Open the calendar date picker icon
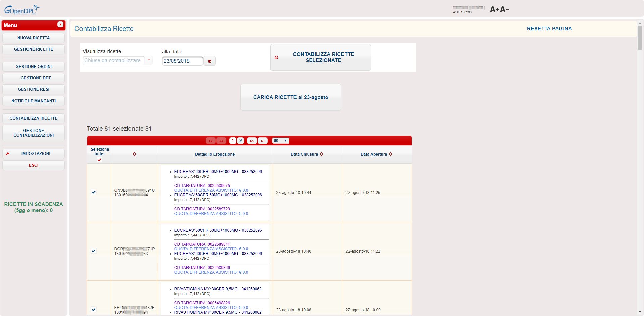This screenshot has width=644, height=316. (210, 61)
